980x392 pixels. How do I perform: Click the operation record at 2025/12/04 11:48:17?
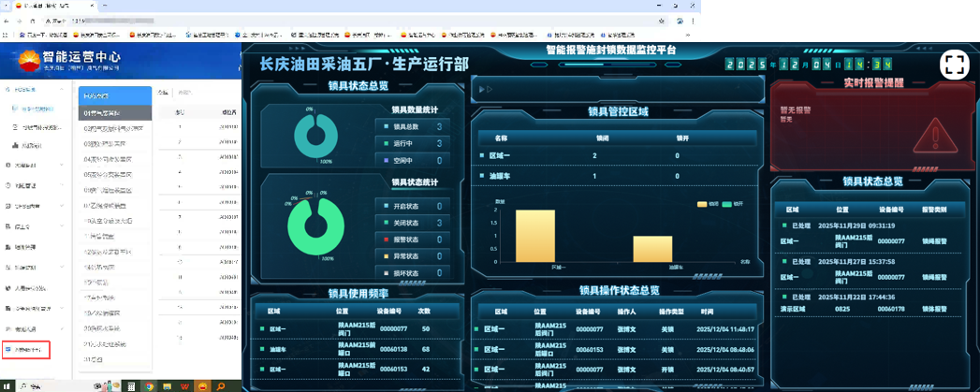[x=616, y=329]
